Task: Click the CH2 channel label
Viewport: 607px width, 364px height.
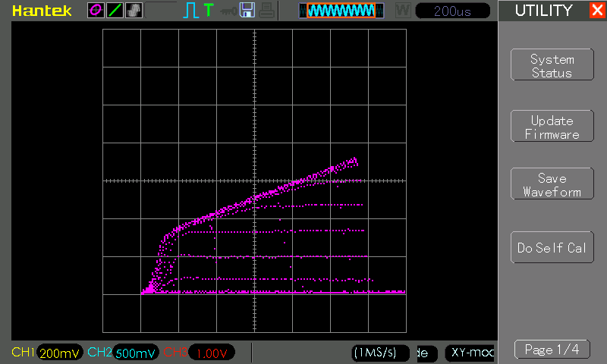Action: [99, 352]
